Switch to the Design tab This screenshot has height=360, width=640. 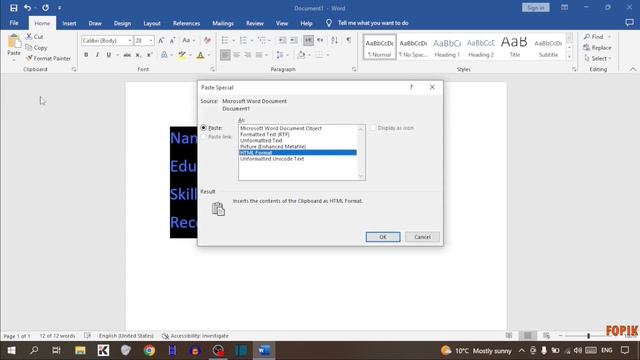[x=122, y=23]
